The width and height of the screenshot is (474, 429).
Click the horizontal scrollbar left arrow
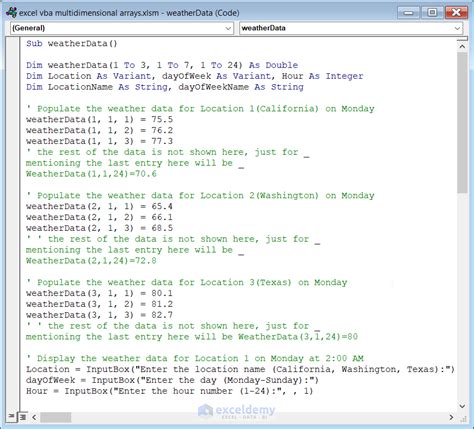[x=34, y=417]
